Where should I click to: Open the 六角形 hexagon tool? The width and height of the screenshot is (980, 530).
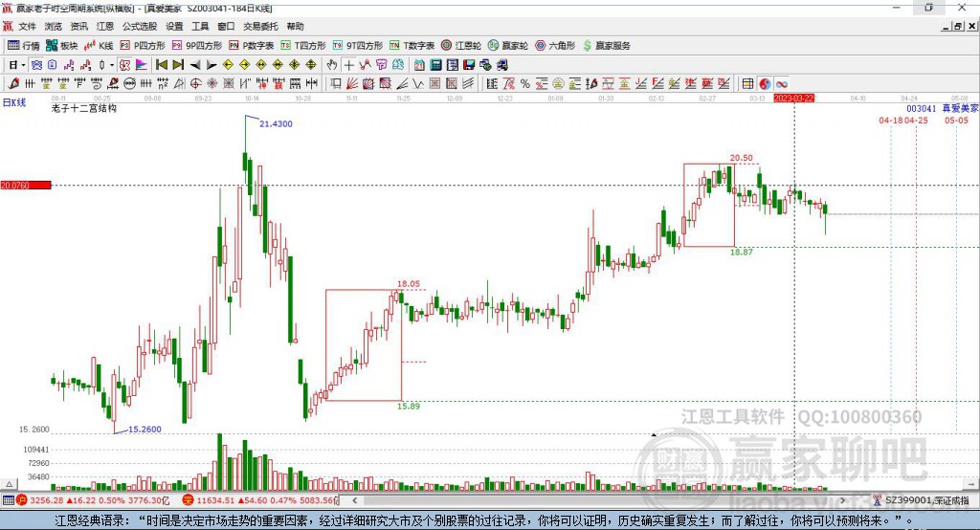coord(555,46)
